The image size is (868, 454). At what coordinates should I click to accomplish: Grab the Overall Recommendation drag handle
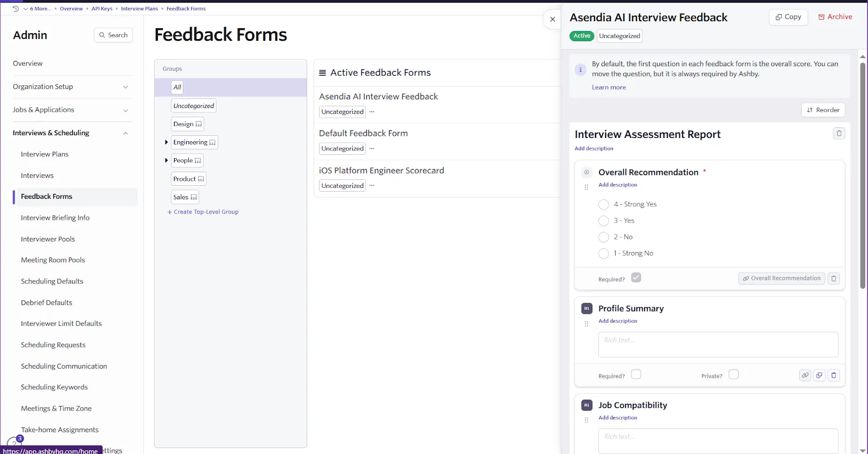point(586,187)
